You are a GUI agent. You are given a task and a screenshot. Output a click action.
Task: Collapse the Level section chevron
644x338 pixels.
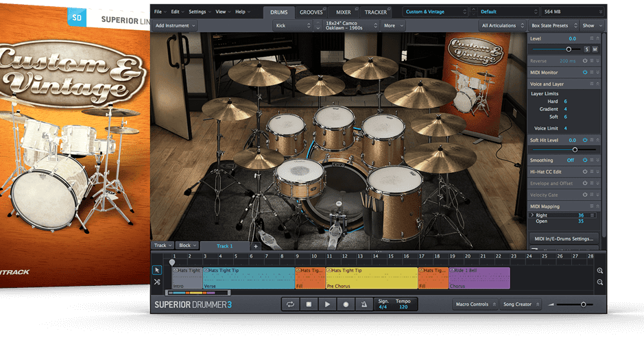click(x=597, y=38)
